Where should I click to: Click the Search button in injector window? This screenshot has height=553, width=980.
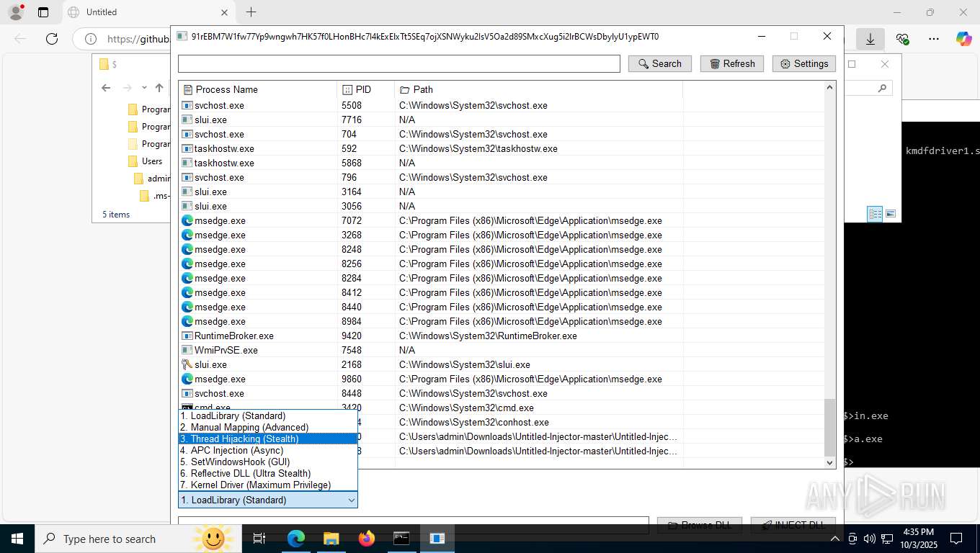(x=659, y=63)
